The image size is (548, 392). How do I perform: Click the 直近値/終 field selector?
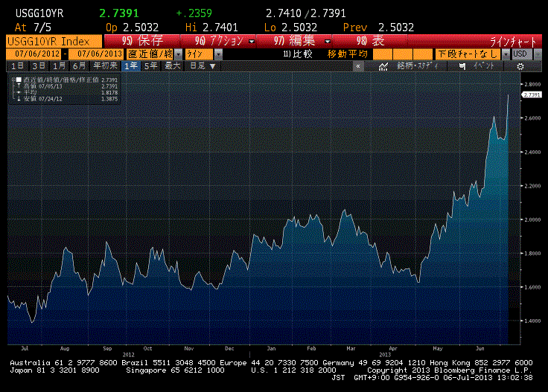click(150, 54)
